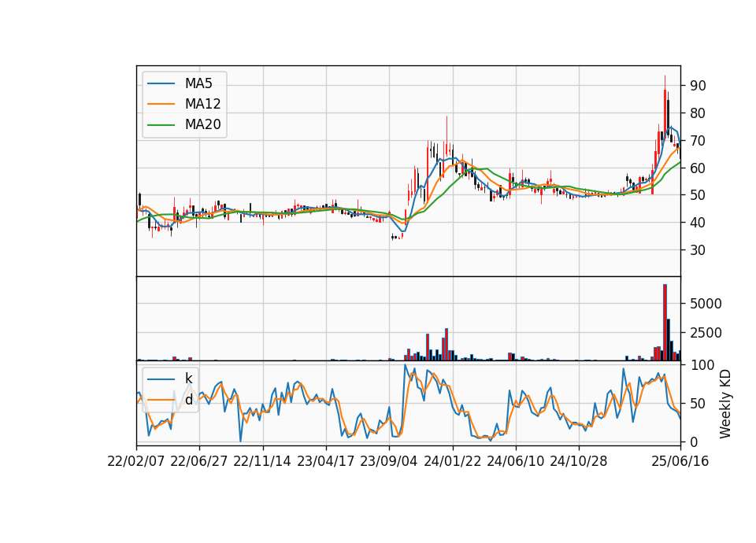Click the blue MA5 legend line sample

pyautogui.click(x=161, y=83)
